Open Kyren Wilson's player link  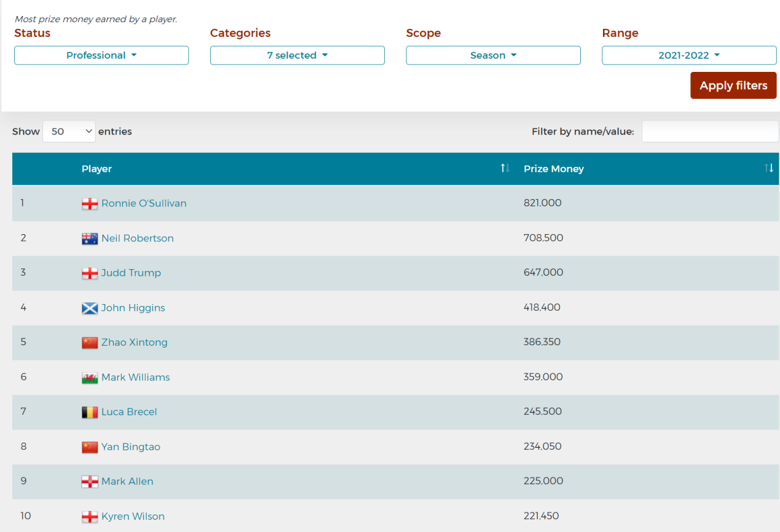coord(133,517)
